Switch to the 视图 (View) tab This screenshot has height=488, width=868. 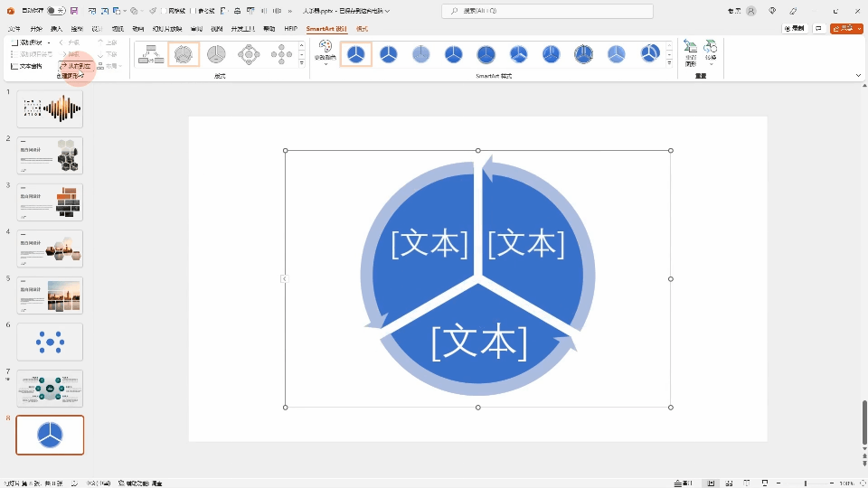coord(217,29)
